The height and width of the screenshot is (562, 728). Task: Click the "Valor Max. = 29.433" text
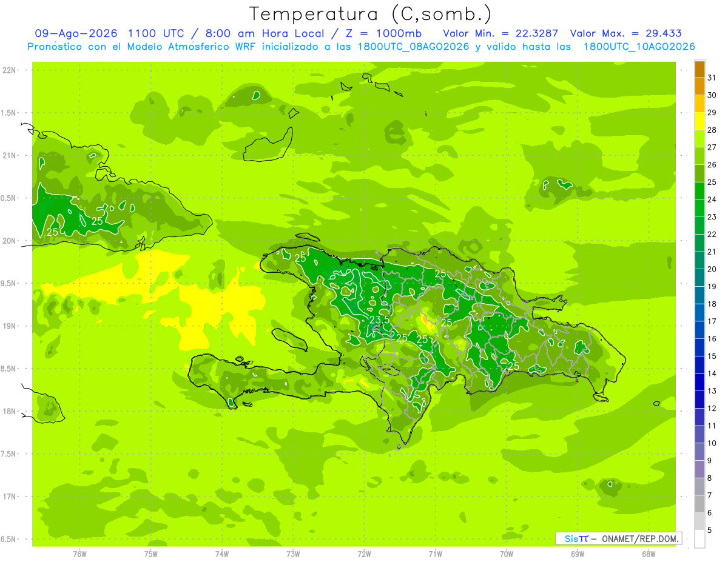click(x=626, y=33)
